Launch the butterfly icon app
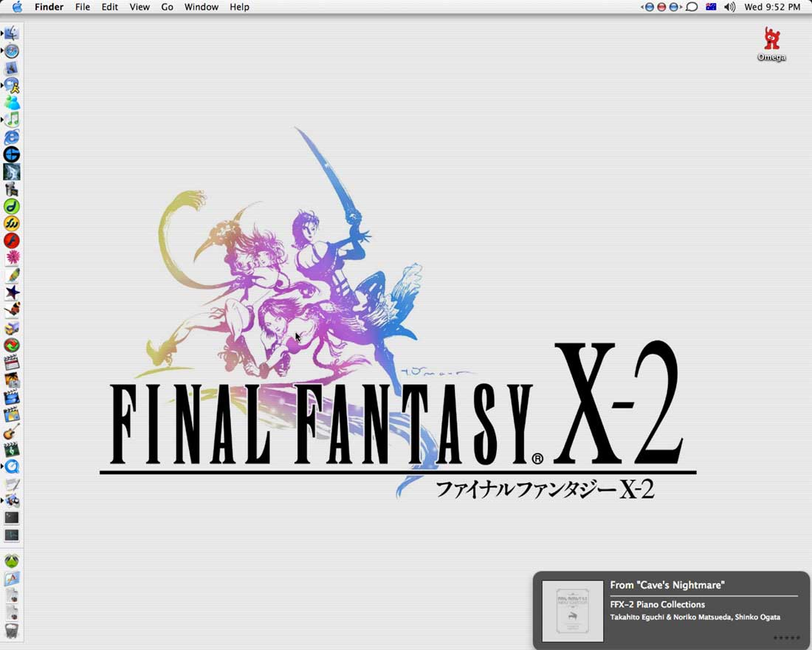812x650 pixels. (x=11, y=310)
